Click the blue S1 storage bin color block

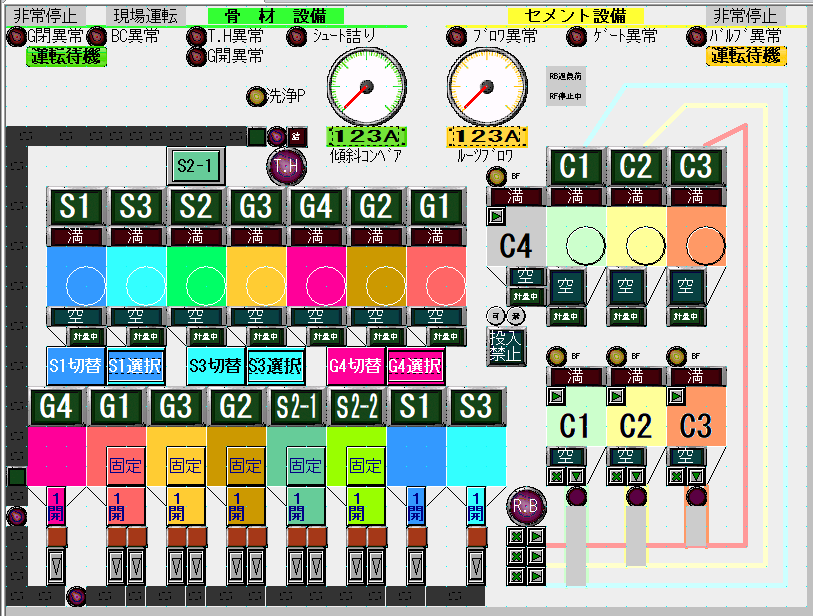pyautogui.click(x=76, y=277)
